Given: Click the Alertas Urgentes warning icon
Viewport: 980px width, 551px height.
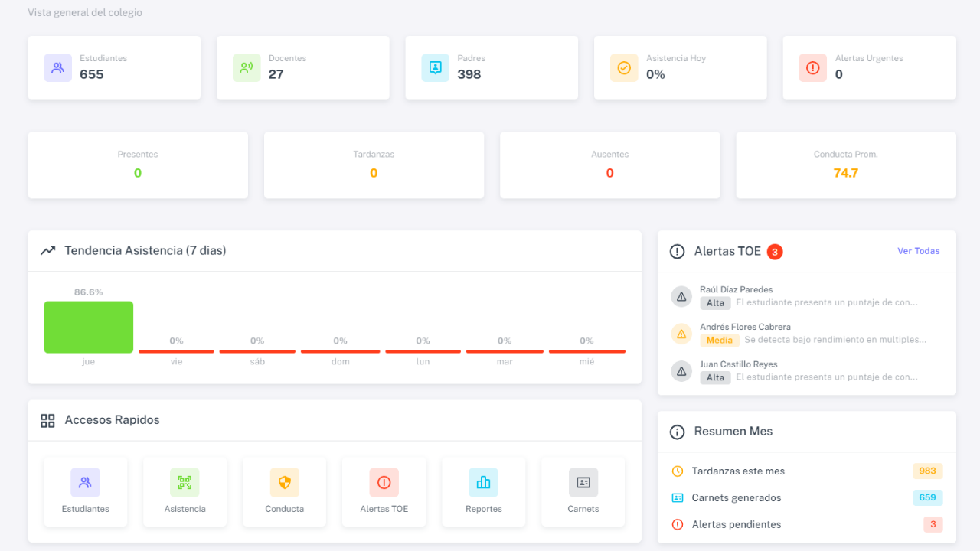Looking at the screenshot, I should [812, 67].
